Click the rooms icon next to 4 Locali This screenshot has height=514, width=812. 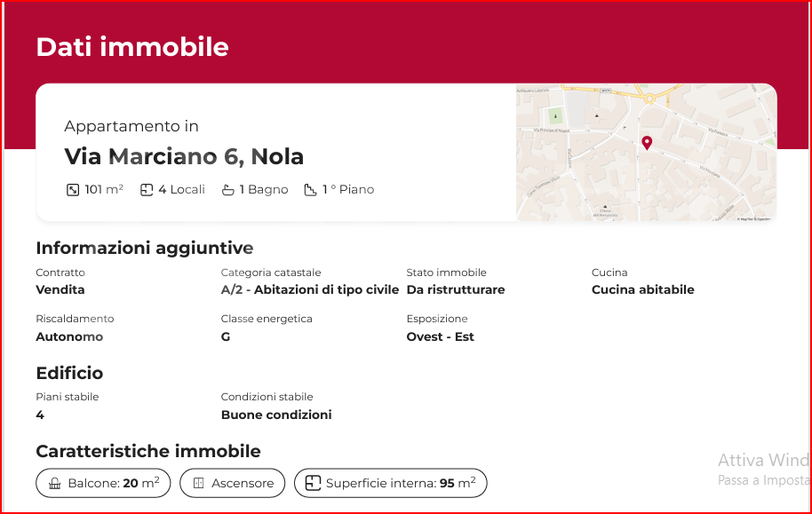tap(145, 189)
